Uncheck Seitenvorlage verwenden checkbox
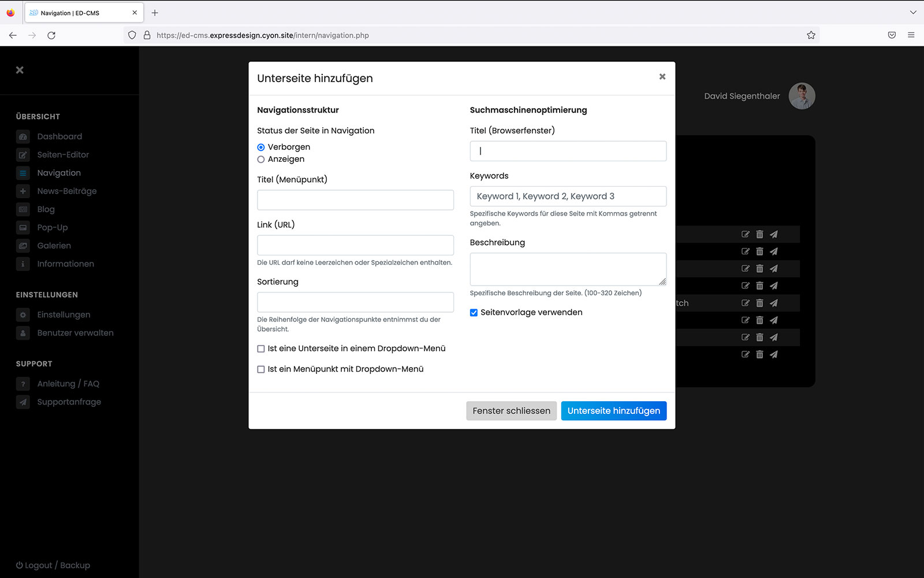The width and height of the screenshot is (924, 578). click(x=474, y=313)
